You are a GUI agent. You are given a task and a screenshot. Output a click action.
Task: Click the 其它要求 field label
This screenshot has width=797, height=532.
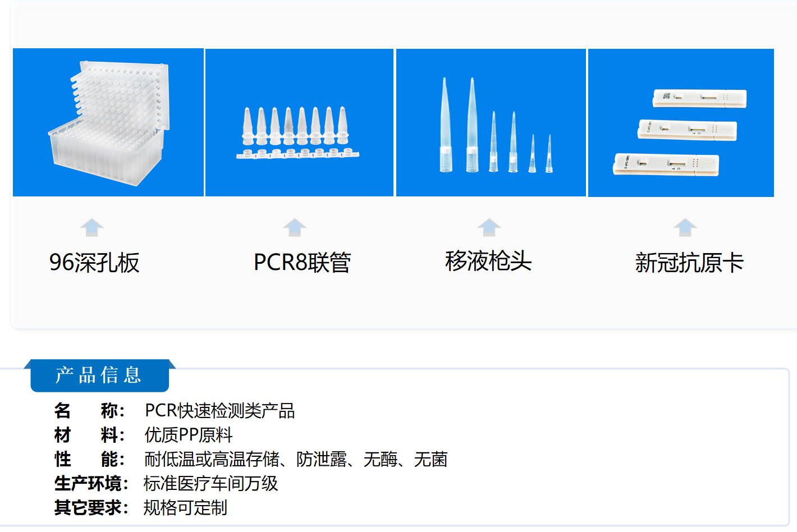[x=91, y=507]
